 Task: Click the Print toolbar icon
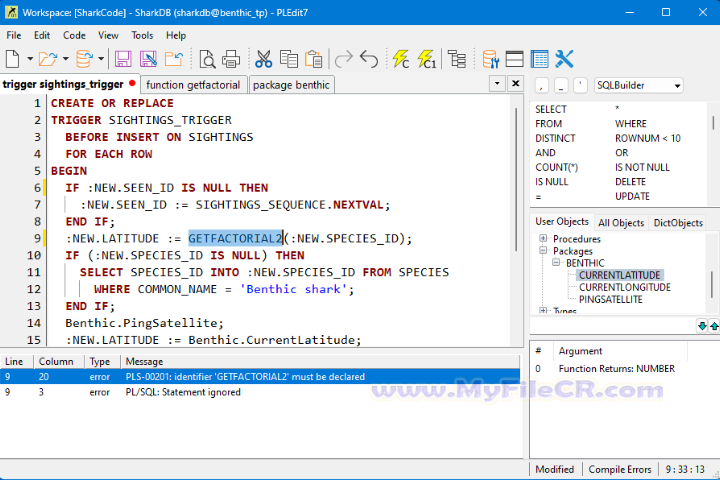coord(231,59)
